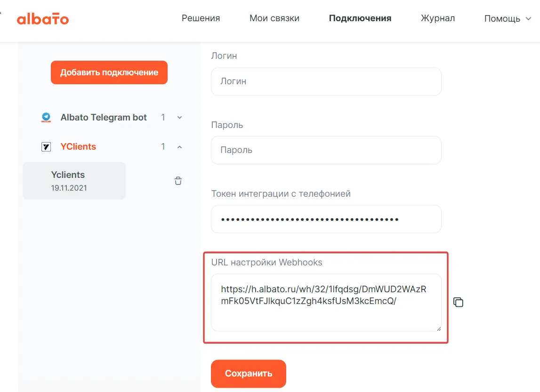The image size is (540, 392).
Task: Focus the Логин input field
Action: pos(326,81)
